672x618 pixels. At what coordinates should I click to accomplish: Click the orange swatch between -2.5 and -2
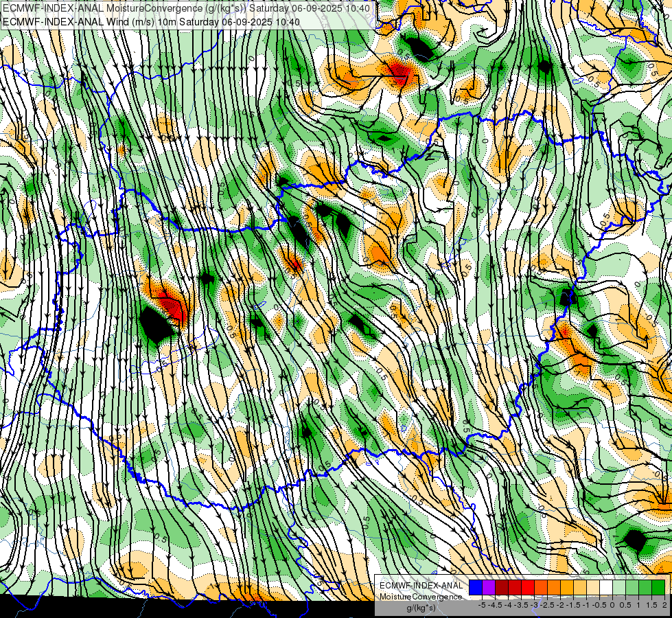coord(554,587)
